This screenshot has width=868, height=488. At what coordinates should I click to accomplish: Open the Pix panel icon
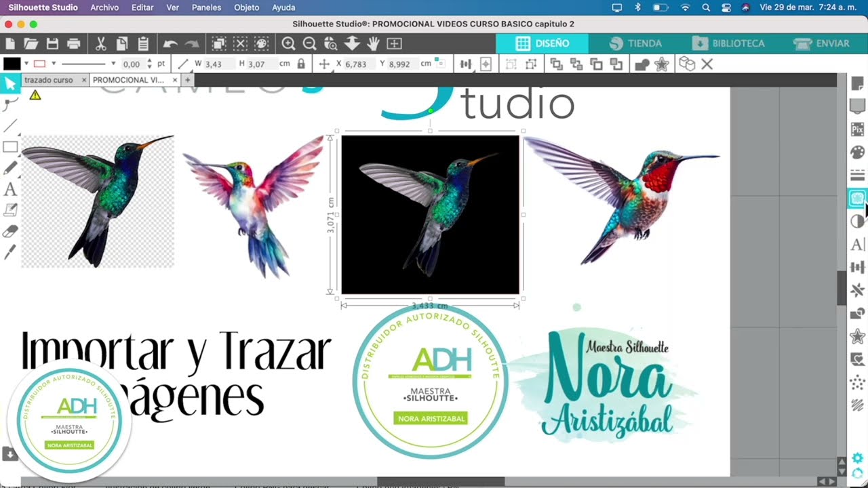[857, 129]
